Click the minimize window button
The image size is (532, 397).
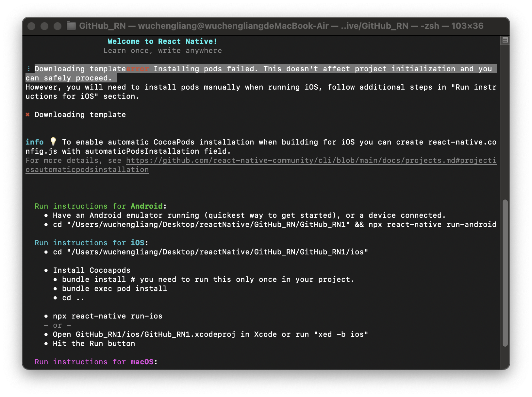(44, 26)
